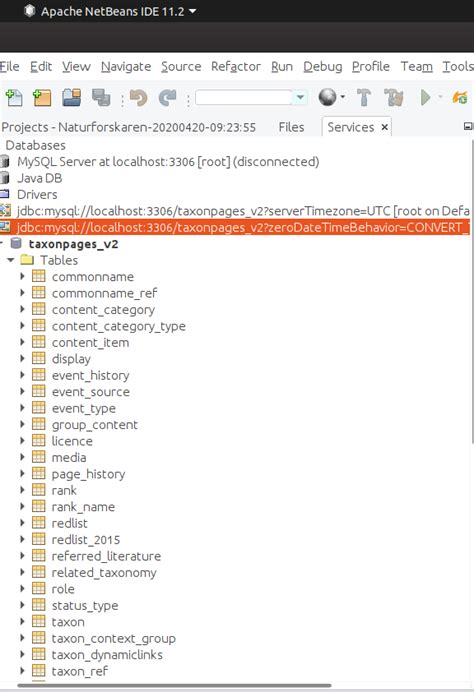Open the File menu
474x692 pixels.
point(9,67)
